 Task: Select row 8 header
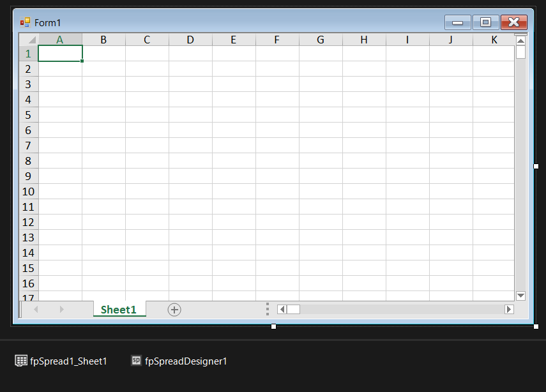tap(29, 161)
